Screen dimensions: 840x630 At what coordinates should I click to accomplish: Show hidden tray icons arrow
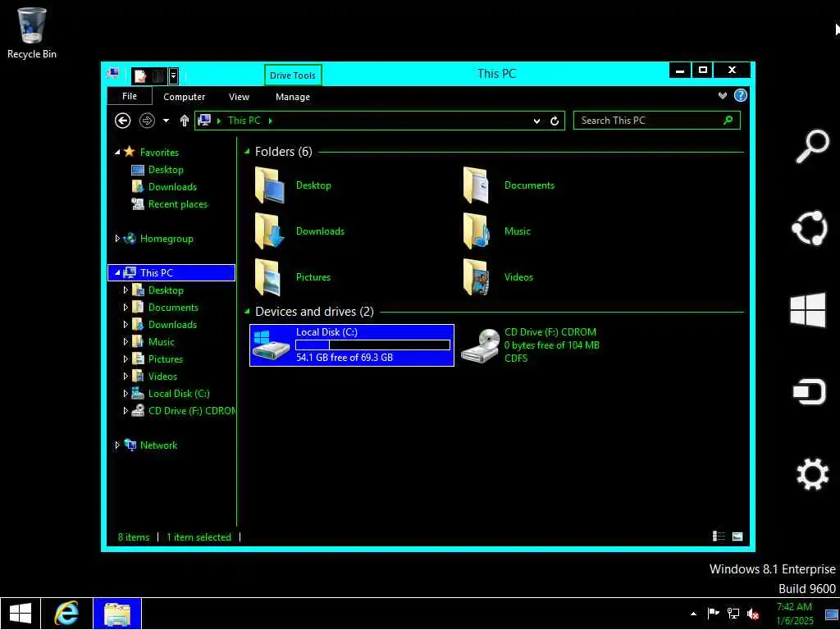693,614
